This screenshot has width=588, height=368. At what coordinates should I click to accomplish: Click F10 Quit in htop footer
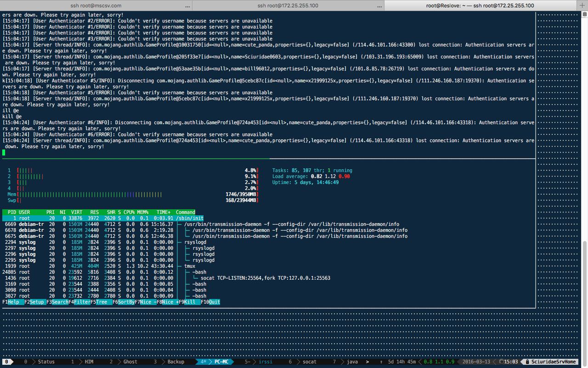tap(210, 302)
